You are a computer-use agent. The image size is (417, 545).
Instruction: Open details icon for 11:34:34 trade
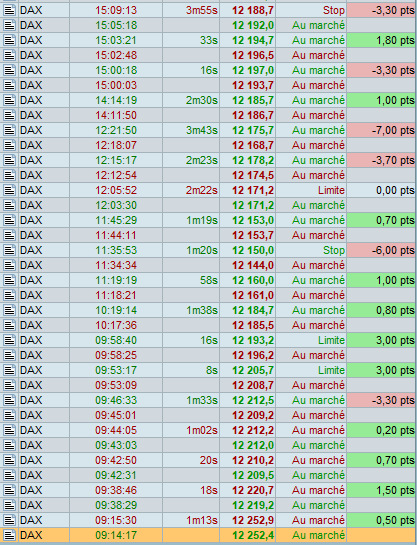(9, 265)
